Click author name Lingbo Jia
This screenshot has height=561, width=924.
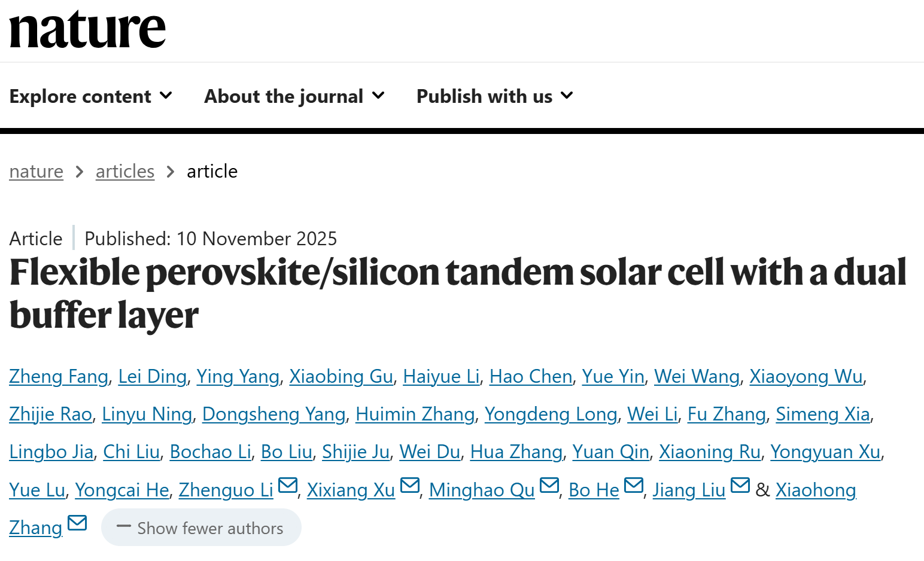51,452
